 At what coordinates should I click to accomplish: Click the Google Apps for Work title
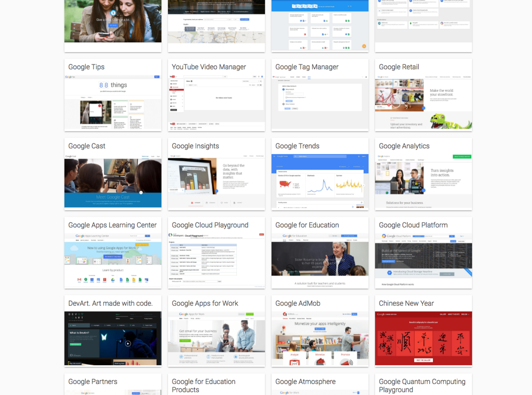[x=205, y=303]
